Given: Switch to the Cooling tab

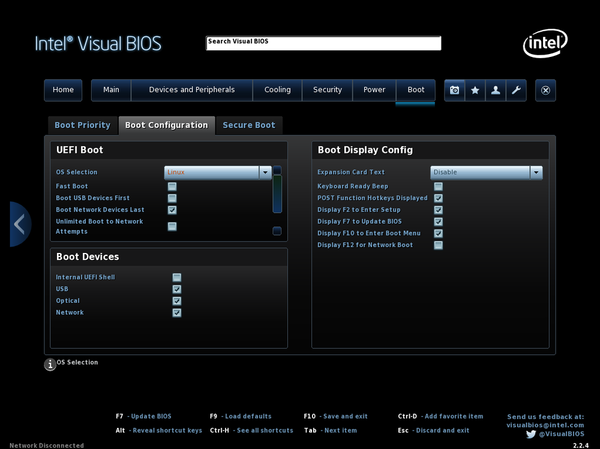Looking at the screenshot, I should pos(277,90).
